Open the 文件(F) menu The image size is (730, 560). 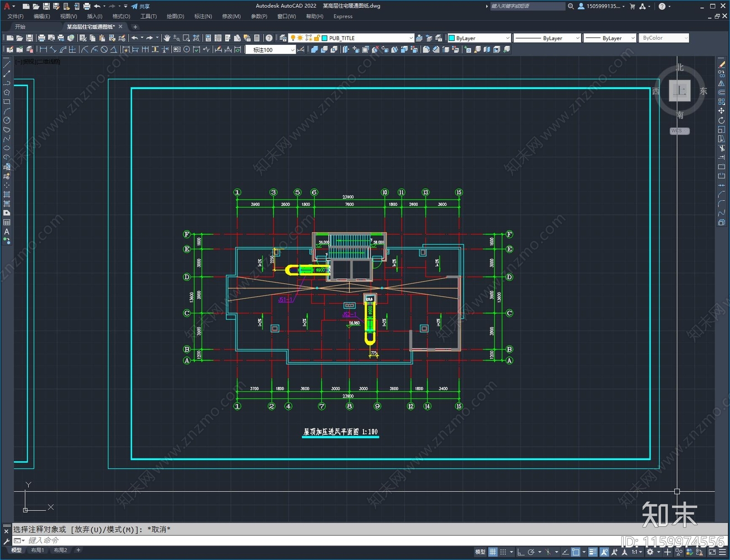tap(16, 16)
